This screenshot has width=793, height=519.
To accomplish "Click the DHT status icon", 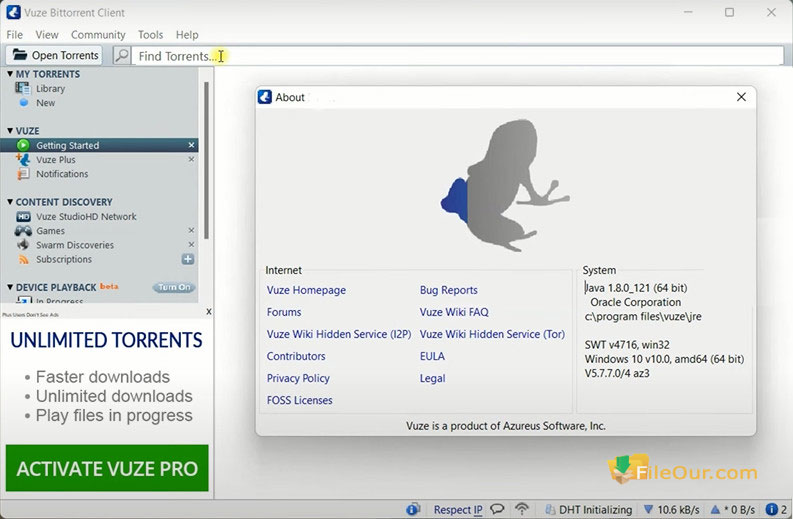I will click(x=550, y=509).
